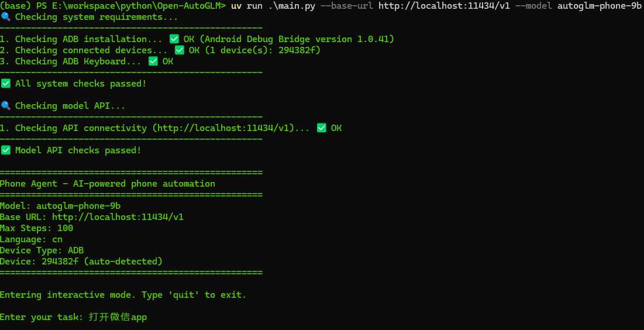This screenshot has width=644, height=330.
Task: Click the green check for connected devices
Action: tap(180, 50)
